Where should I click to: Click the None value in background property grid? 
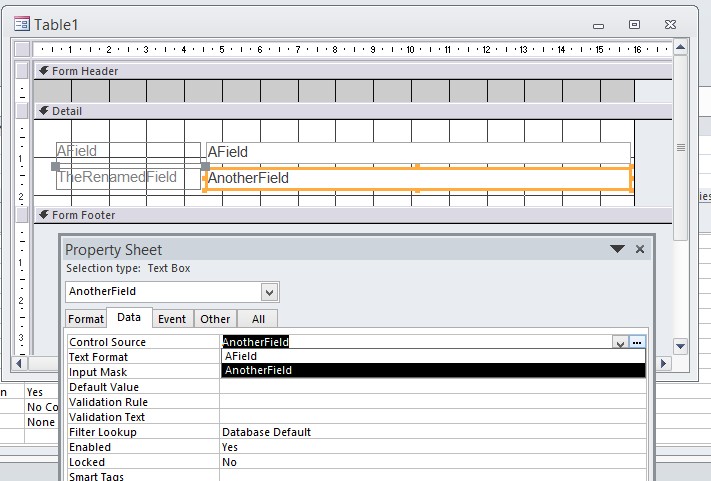click(x=41, y=422)
